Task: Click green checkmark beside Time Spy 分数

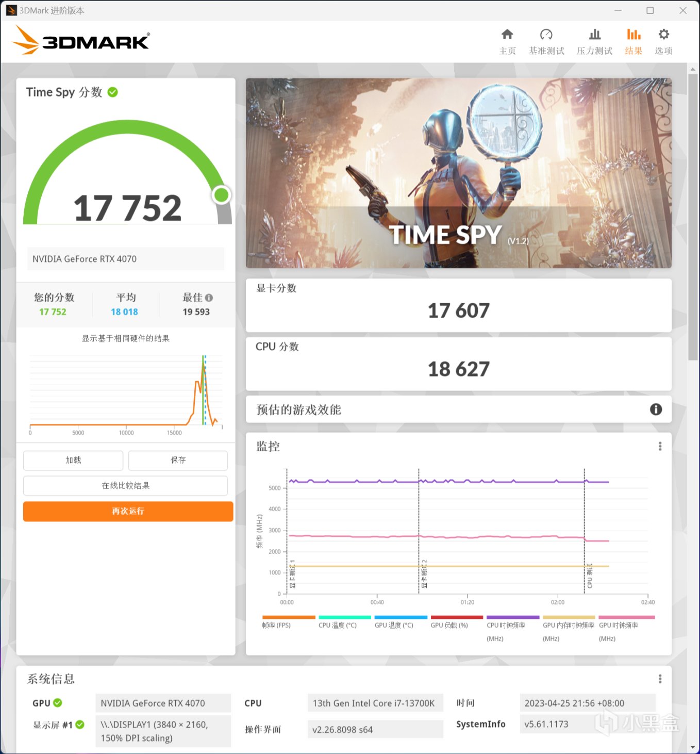Action: [x=113, y=92]
